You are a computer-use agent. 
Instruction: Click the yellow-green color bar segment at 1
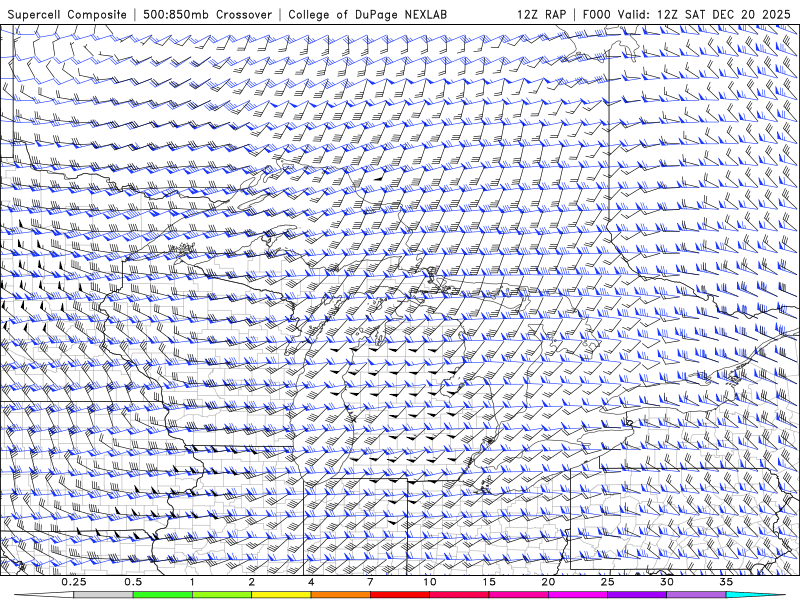click(221, 595)
